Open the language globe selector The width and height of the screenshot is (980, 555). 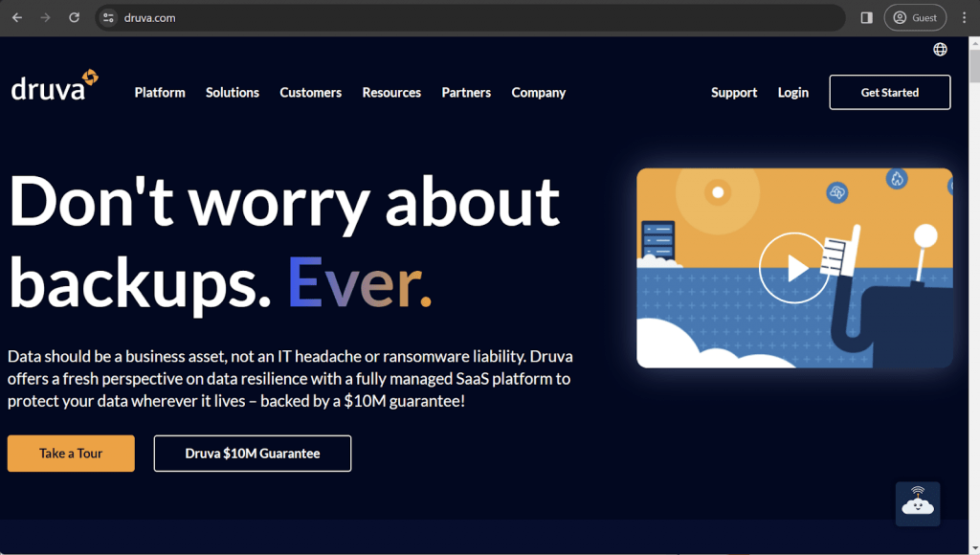pyautogui.click(x=940, y=49)
